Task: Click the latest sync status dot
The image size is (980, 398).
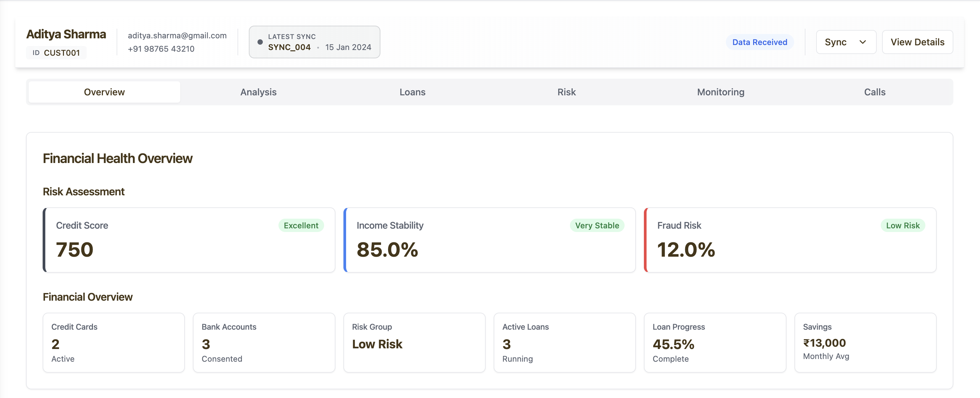Action: click(x=260, y=42)
